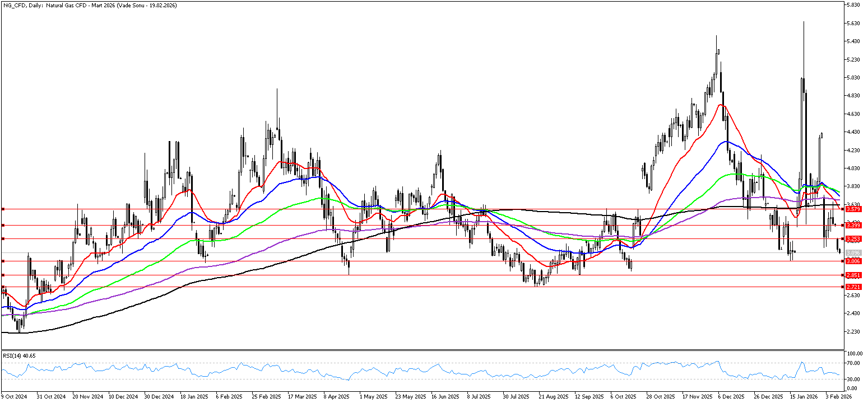Click the 5.030 price axis value
The image size is (868, 403).
pos(855,78)
